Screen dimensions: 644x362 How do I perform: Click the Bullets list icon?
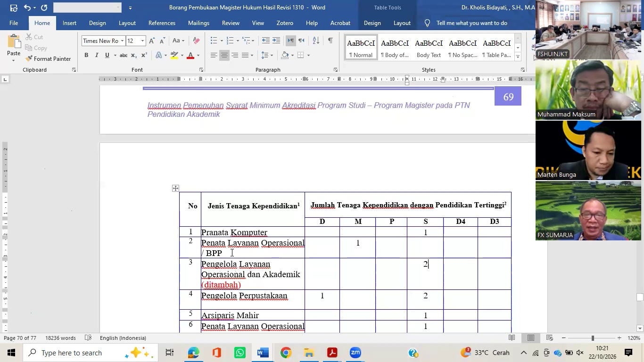tap(214, 41)
